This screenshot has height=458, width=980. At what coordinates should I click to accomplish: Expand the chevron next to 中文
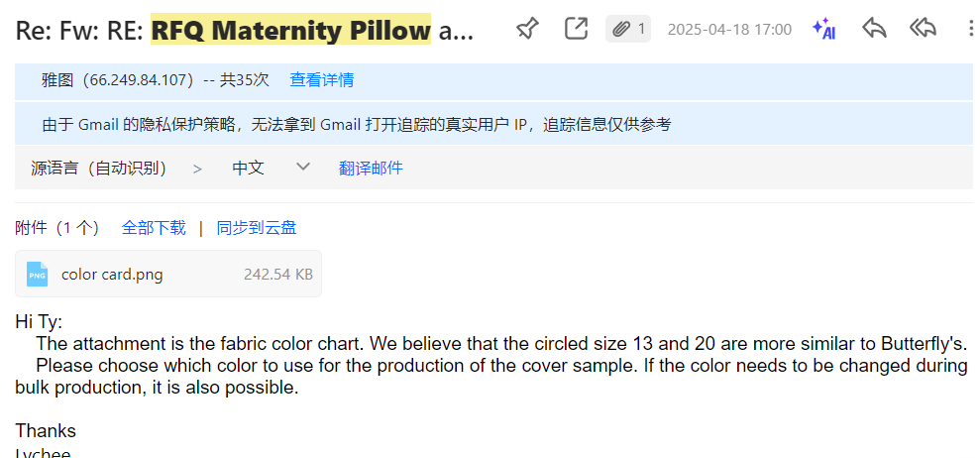point(303,168)
